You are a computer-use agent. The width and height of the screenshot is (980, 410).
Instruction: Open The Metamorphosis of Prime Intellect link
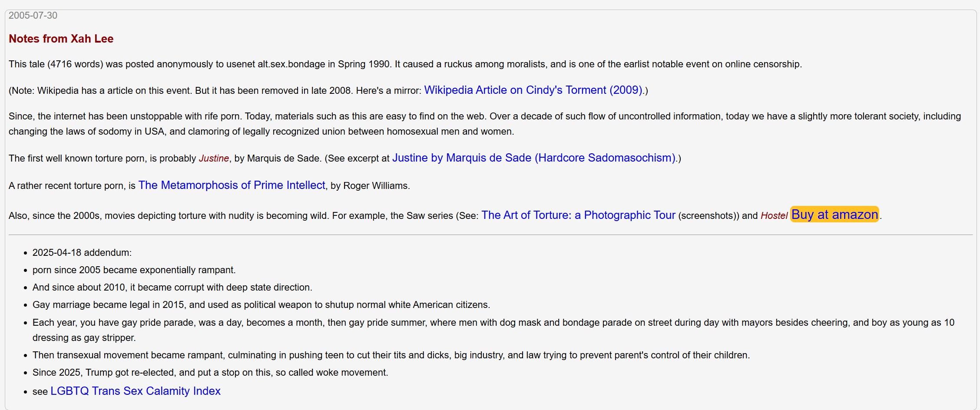tap(232, 185)
